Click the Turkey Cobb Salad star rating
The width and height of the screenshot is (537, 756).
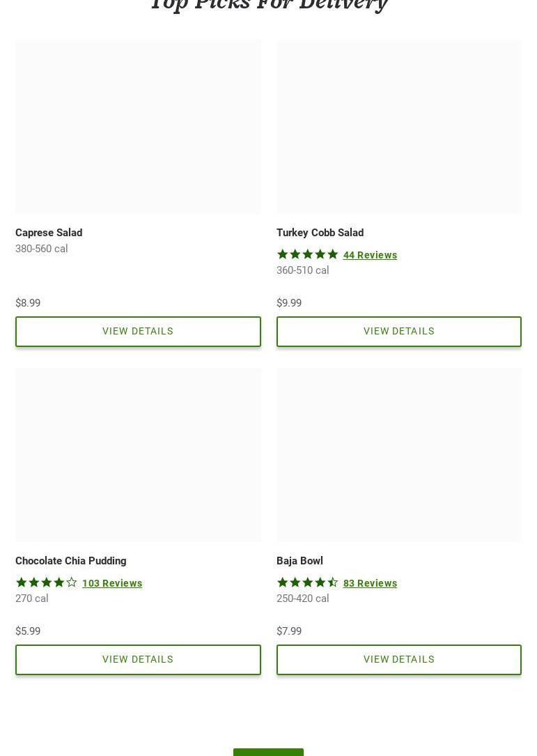coord(307,254)
